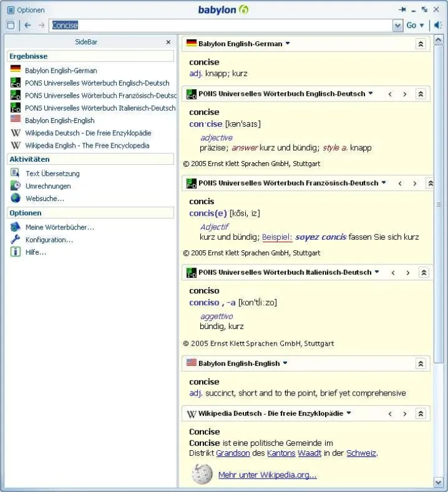Click the Konfiguration wrench icon

tap(15, 239)
